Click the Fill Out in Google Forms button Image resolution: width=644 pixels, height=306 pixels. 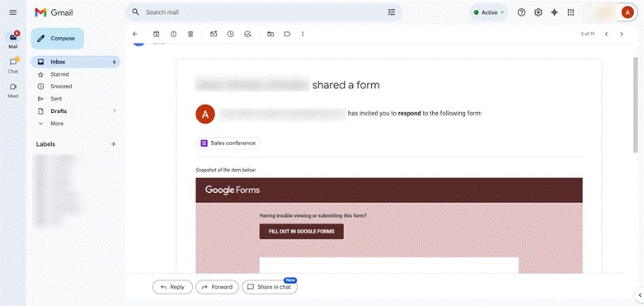pos(302,231)
